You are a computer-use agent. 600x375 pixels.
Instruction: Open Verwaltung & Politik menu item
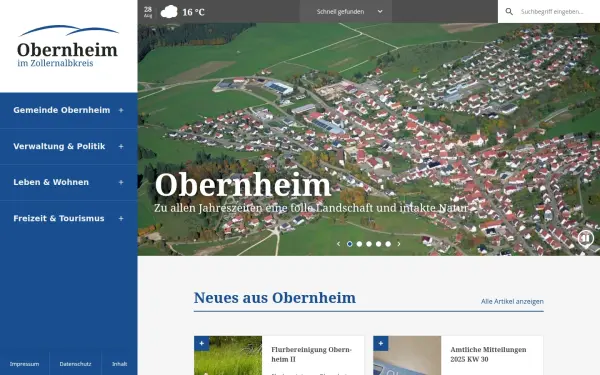59,147
